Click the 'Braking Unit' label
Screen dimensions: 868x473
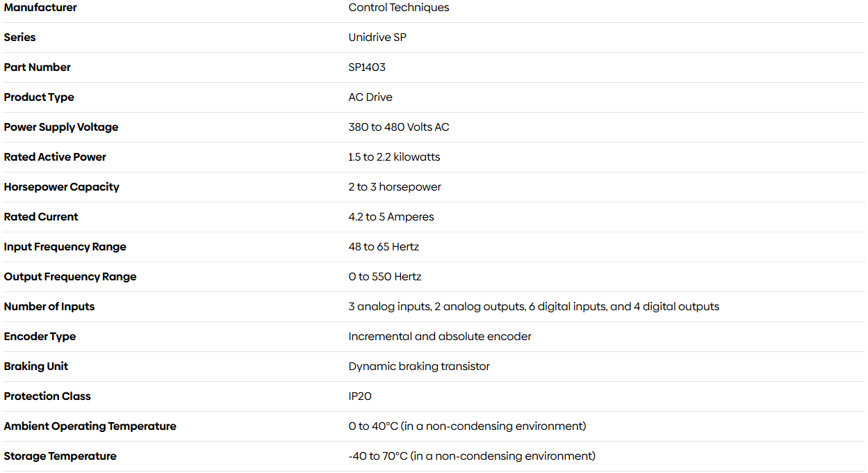(x=36, y=367)
